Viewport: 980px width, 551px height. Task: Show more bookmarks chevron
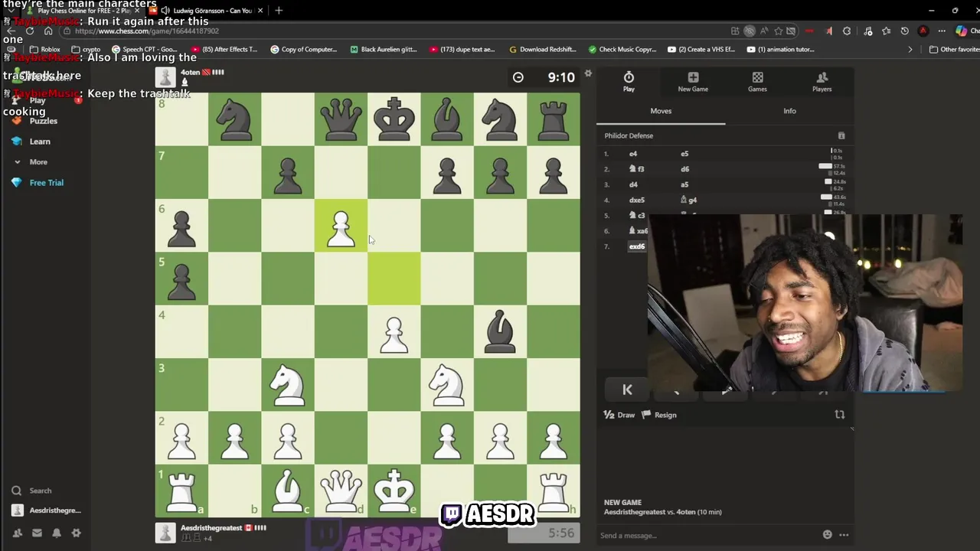tap(910, 50)
